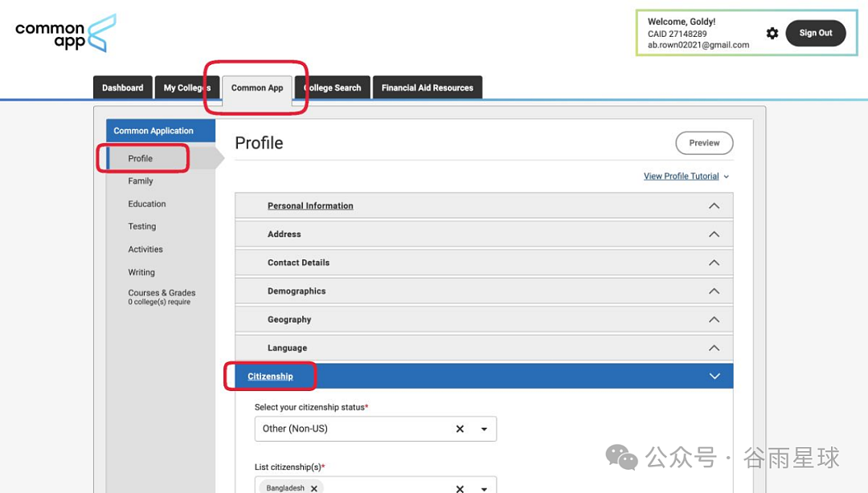
Task: Expand the Geography section chevron
Action: click(x=714, y=320)
